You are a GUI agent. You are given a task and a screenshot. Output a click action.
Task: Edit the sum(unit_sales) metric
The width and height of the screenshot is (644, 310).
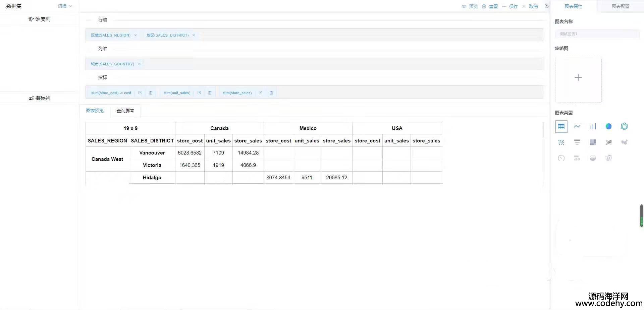(199, 93)
